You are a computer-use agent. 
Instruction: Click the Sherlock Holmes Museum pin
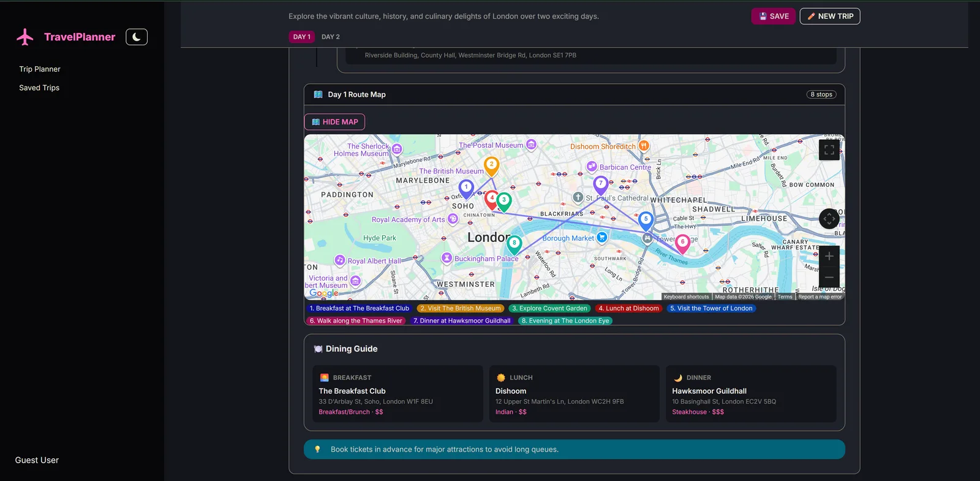(x=397, y=149)
